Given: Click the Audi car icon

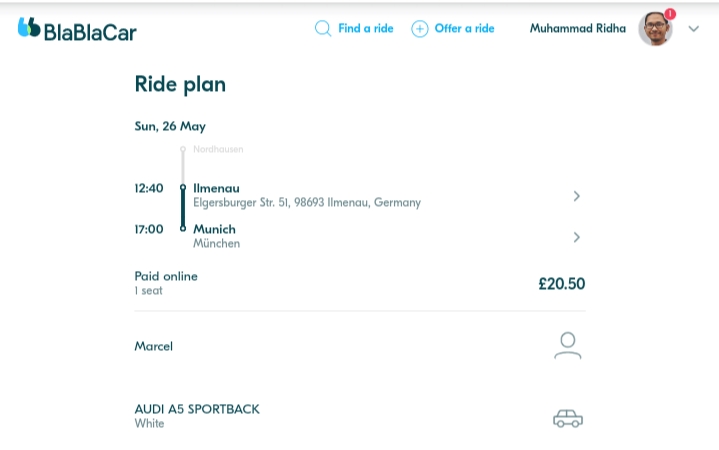Looking at the screenshot, I should point(567,418).
